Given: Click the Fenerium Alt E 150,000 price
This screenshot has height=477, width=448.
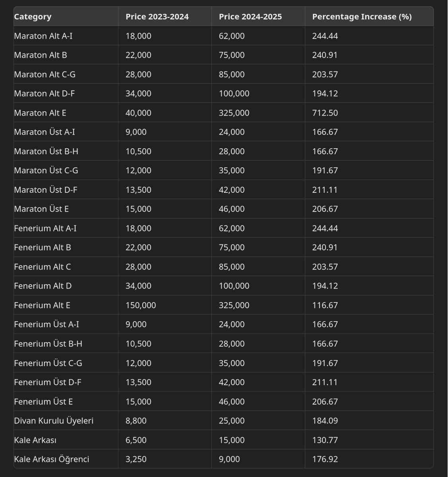Looking at the screenshot, I should pyautogui.click(x=141, y=305).
